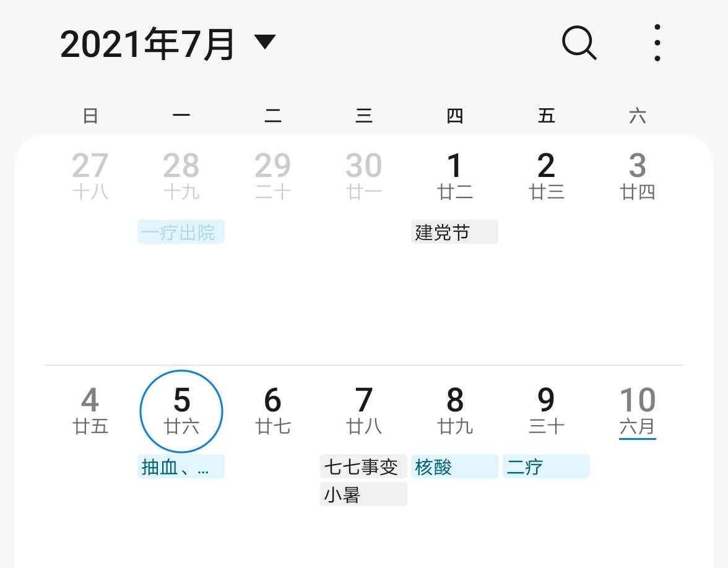
Task: Open the 小暑 solar term entry
Action: click(x=363, y=494)
